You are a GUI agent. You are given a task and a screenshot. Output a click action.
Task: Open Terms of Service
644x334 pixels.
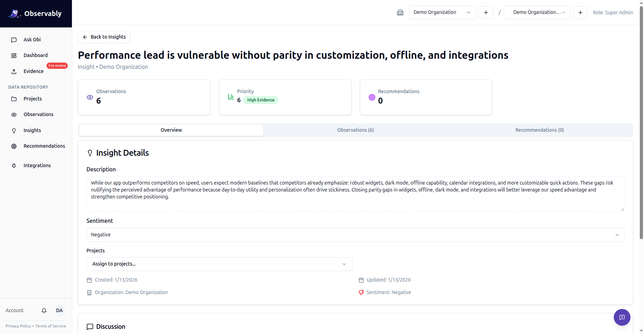[x=50, y=326]
